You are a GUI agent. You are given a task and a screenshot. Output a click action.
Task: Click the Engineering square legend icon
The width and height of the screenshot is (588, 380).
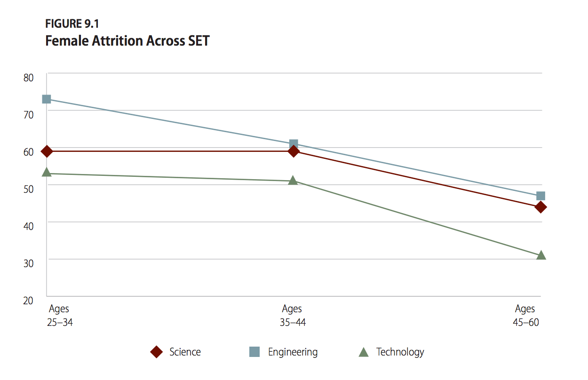[x=254, y=352]
